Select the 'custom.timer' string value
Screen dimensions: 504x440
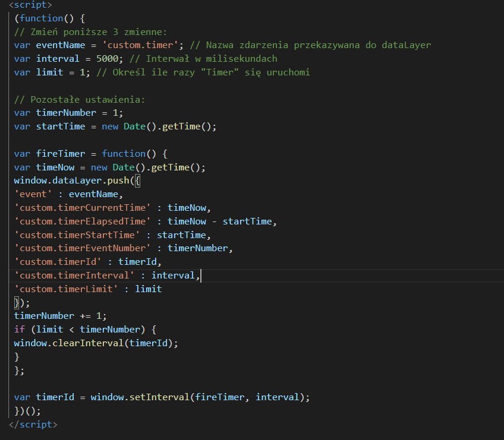click(140, 45)
